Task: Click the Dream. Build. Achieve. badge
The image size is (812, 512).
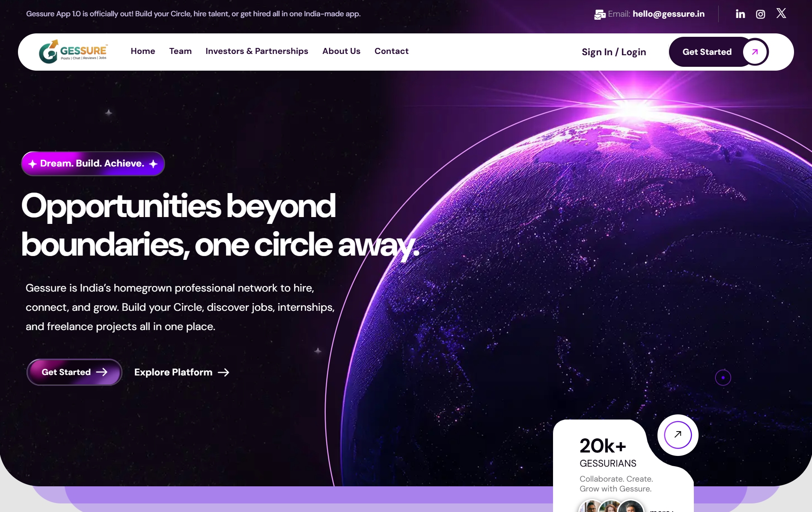Action: (93, 164)
